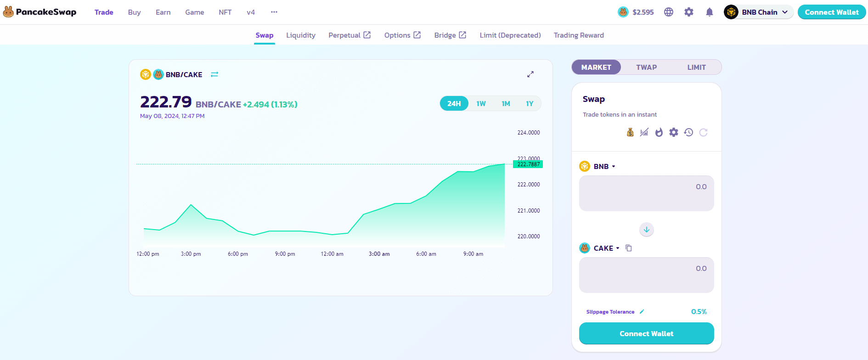Switch to TWAP order mode
Image resolution: width=868 pixels, height=360 pixels.
coord(646,67)
